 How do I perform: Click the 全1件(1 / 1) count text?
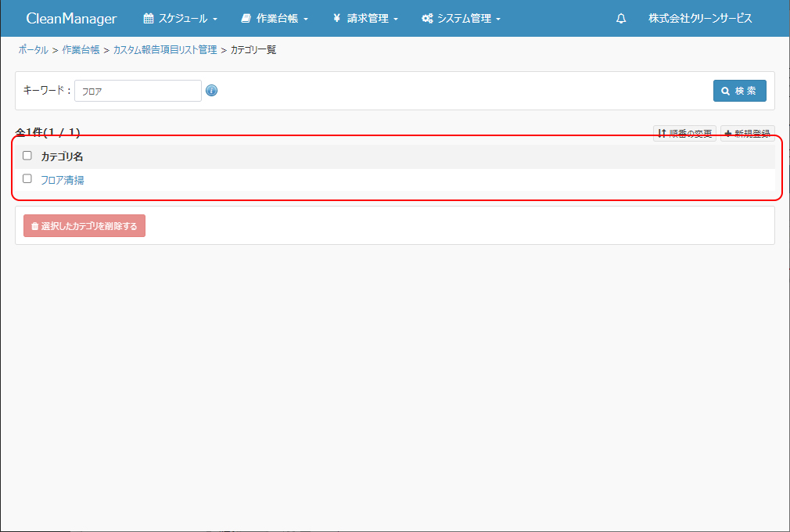(x=48, y=132)
